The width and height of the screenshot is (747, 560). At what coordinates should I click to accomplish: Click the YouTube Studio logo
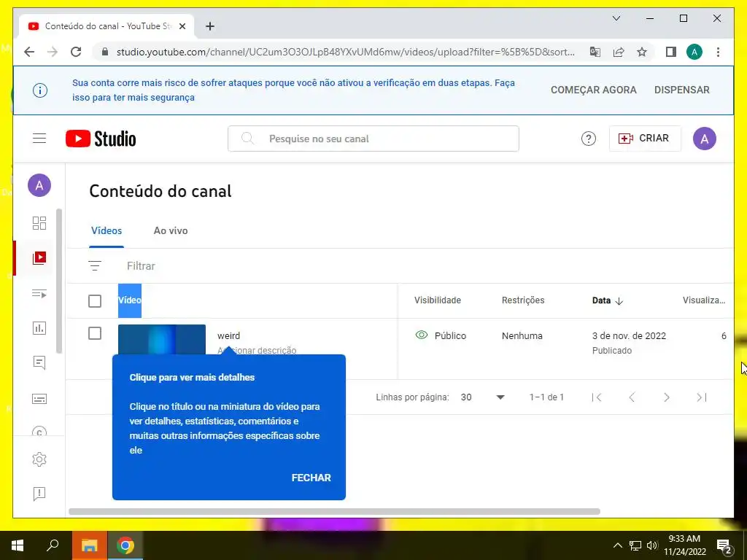click(x=101, y=139)
